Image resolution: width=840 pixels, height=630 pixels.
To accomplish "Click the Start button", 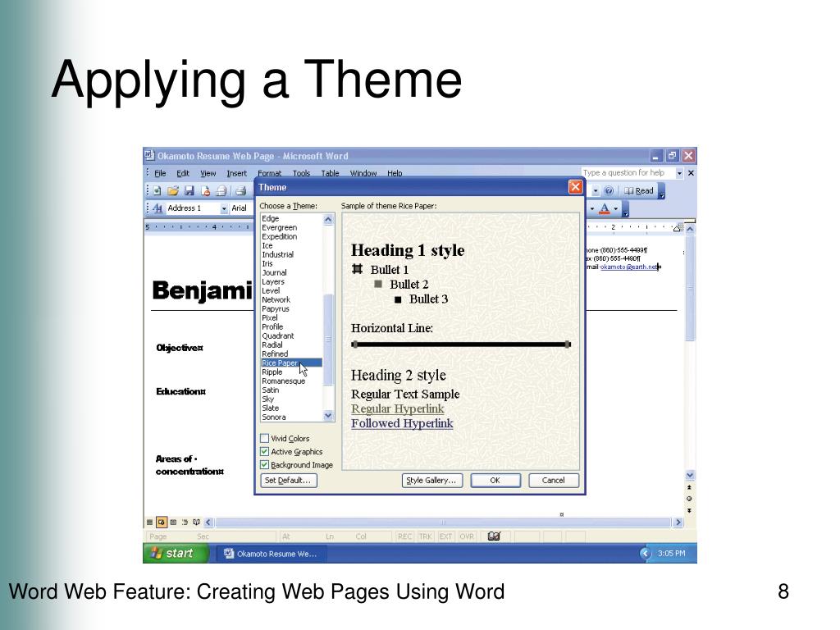I will [176, 554].
